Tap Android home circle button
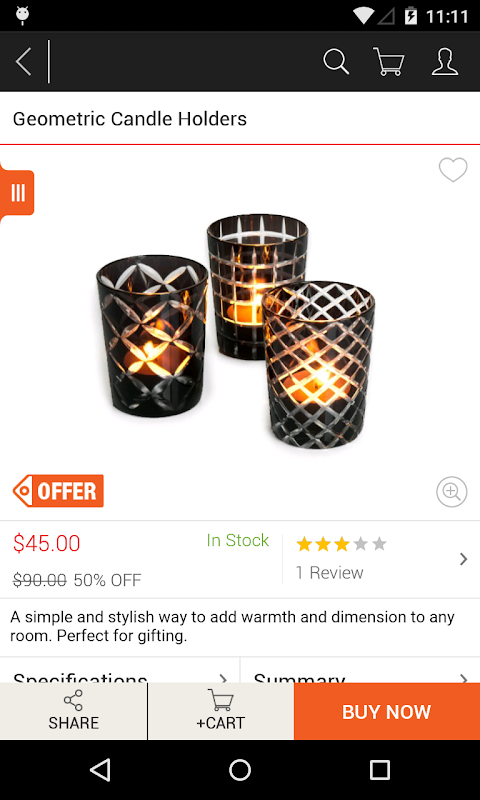The width and height of the screenshot is (480, 800). coord(240,769)
